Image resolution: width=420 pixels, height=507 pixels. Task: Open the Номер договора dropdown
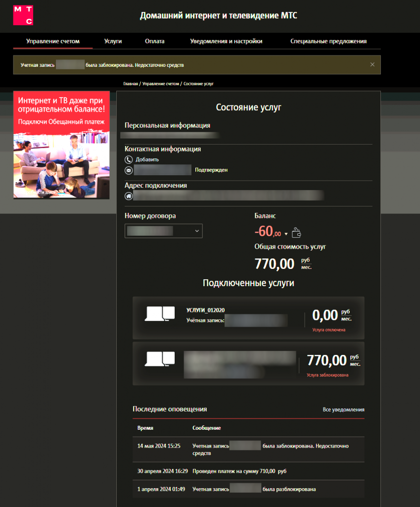point(164,231)
